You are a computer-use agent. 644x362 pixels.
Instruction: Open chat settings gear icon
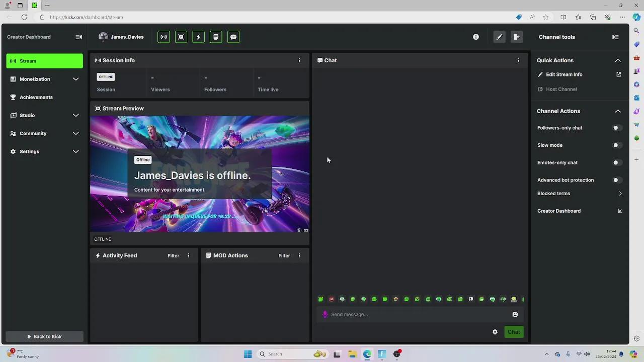click(495, 332)
